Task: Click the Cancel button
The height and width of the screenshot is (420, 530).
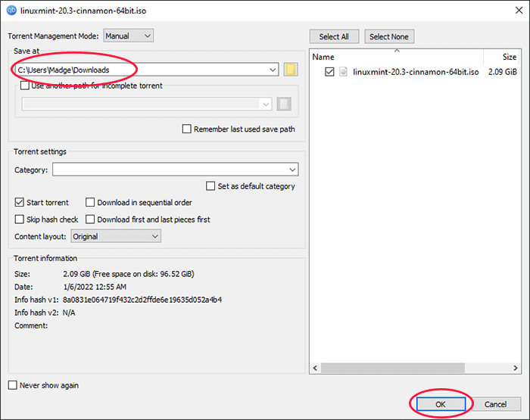Action: [495, 404]
